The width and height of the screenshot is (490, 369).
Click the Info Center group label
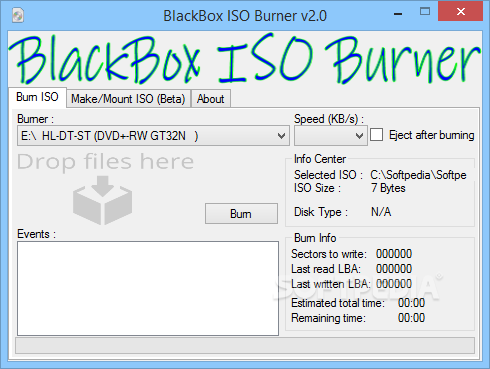click(320, 159)
